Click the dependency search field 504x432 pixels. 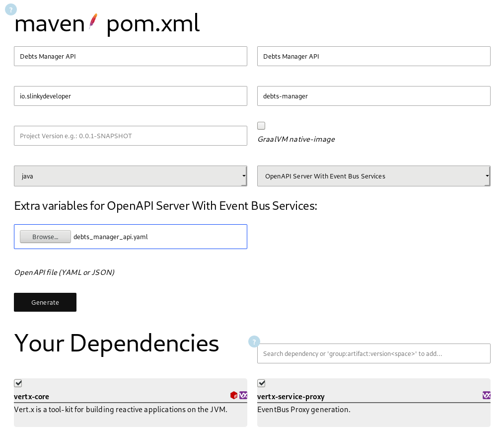coord(373,353)
